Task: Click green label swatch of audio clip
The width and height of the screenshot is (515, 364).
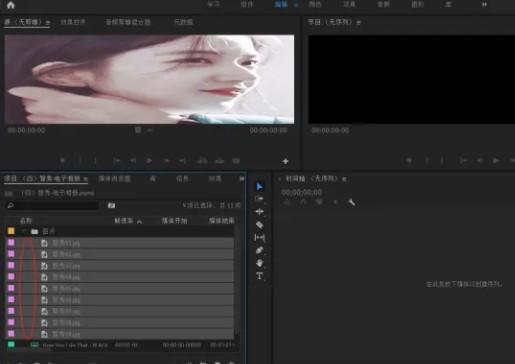Action: 11,345
